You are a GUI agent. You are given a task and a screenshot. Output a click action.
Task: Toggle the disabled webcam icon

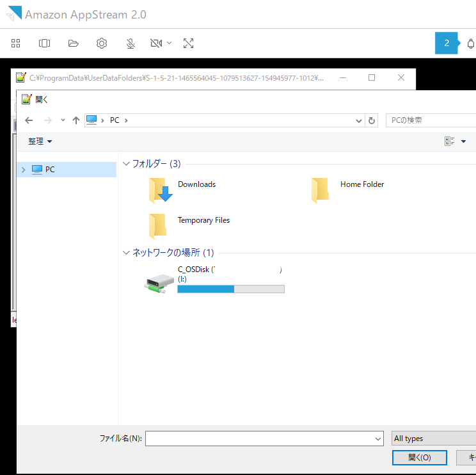[156, 43]
